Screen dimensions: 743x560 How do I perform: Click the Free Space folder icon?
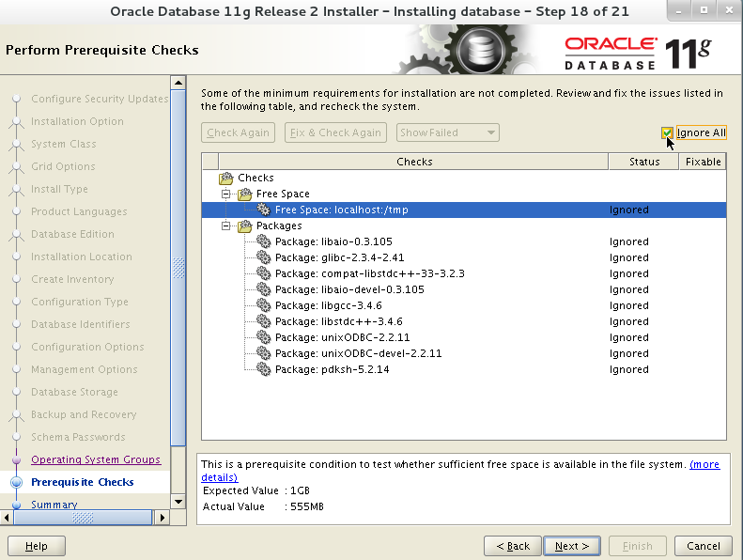[x=245, y=194]
